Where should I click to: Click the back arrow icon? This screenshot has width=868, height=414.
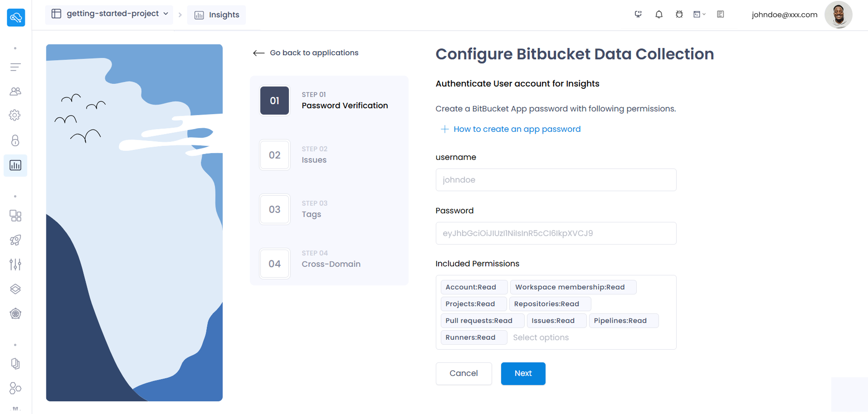[259, 53]
